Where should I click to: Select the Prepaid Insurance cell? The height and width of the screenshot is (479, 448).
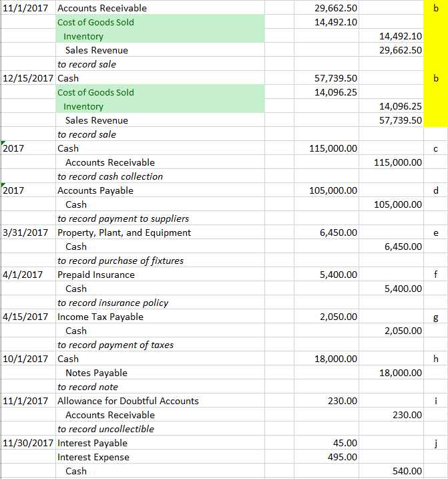coord(160,275)
